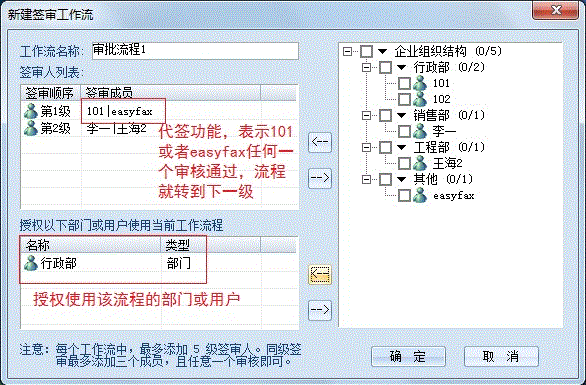This screenshot has width=586, height=385.
Task: Remove signer with upper right arrow button
Action: (320, 178)
